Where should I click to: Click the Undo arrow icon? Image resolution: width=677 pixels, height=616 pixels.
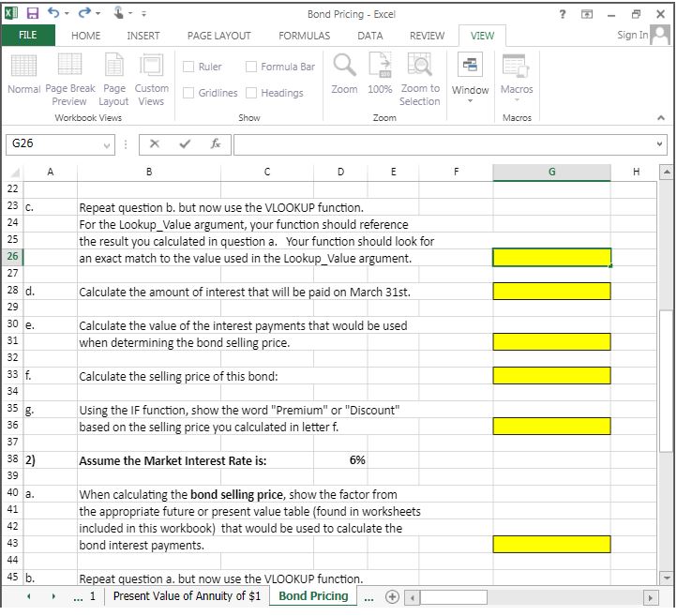(x=53, y=13)
